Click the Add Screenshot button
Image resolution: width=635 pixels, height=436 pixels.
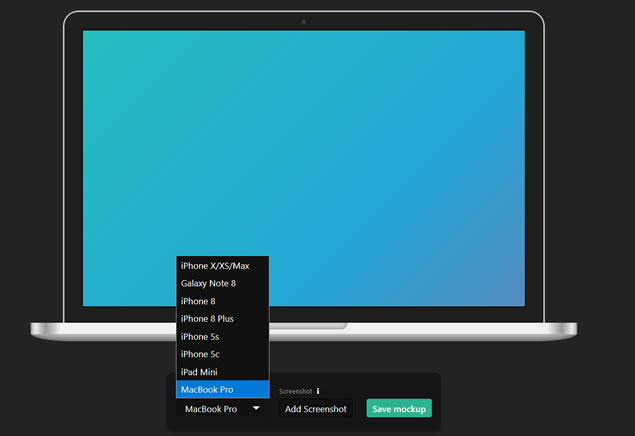point(315,409)
